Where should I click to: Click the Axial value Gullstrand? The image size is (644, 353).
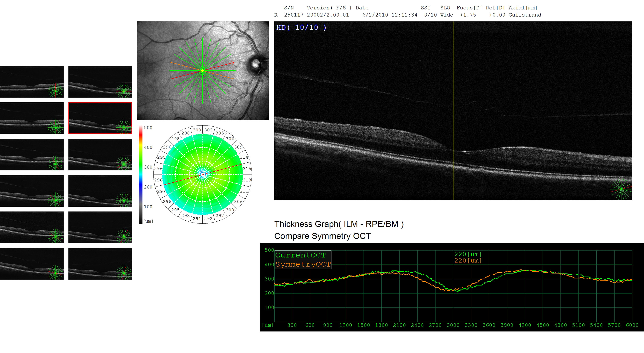tap(525, 15)
